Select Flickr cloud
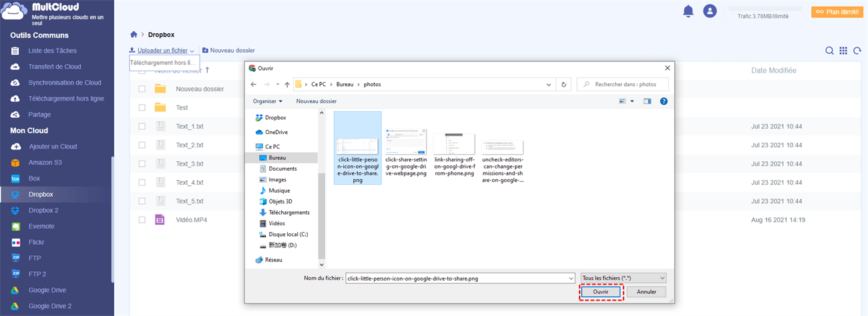This screenshot has width=868, height=316. click(x=37, y=243)
